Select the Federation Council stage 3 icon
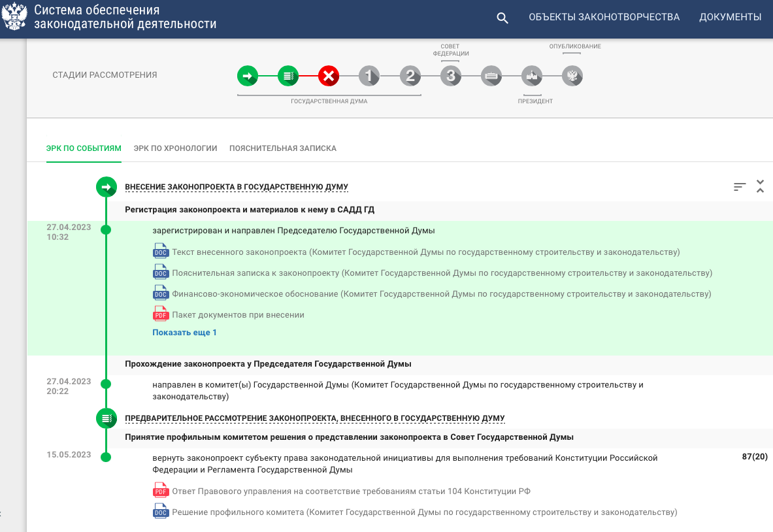773x532 pixels. 450,76
